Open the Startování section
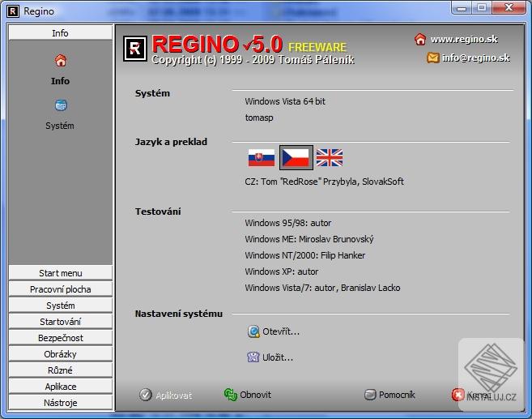The image size is (532, 419). [x=61, y=322]
